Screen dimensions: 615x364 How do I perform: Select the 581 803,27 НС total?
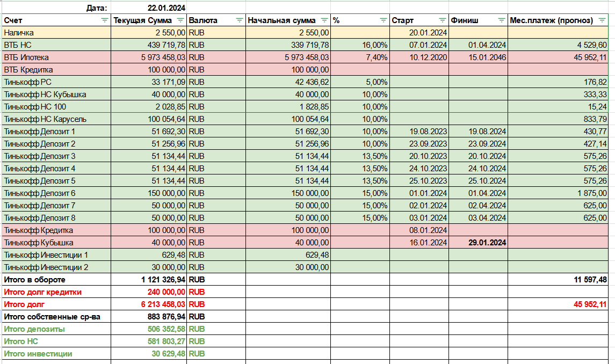click(x=149, y=341)
